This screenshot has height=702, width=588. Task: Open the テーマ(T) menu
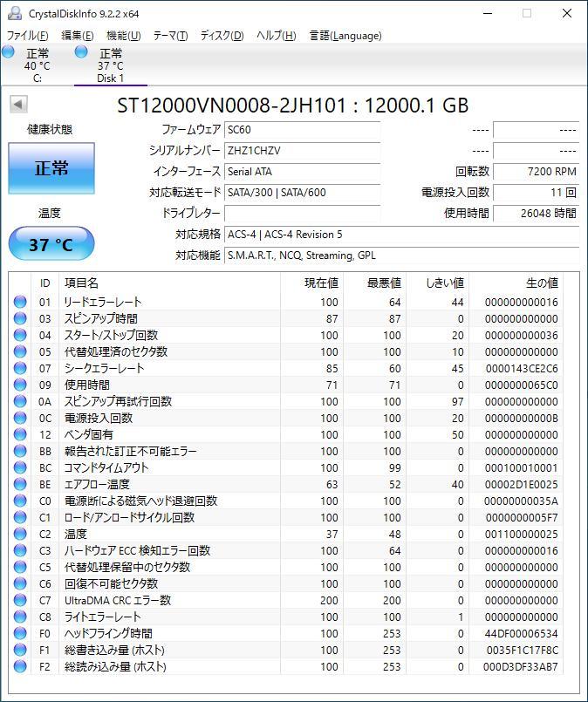171,36
